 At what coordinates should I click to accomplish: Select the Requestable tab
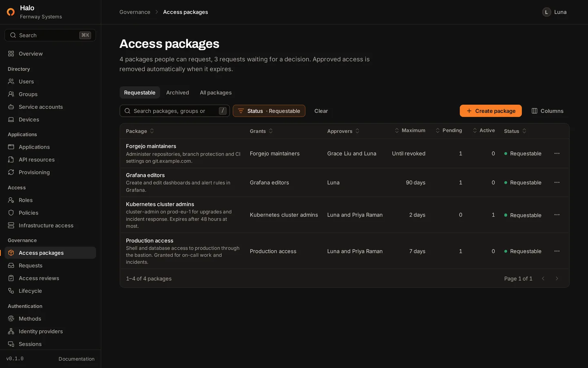pyautogui.click(x=140, y=92)
